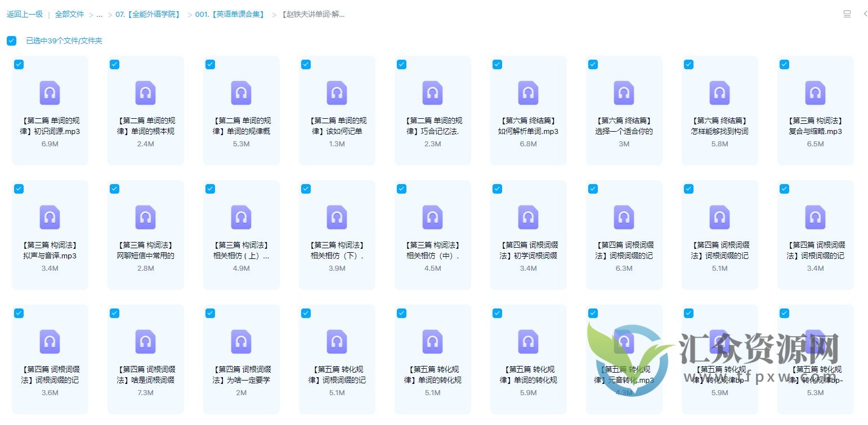Expand the collapsed '...' breadcrumb path
868x425 pixels.
coord(100,15)
